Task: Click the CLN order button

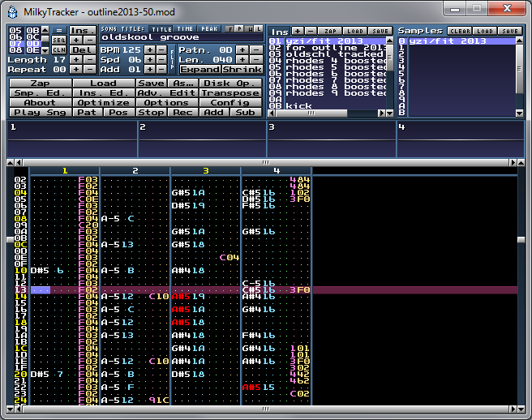Action: point(59,50)
